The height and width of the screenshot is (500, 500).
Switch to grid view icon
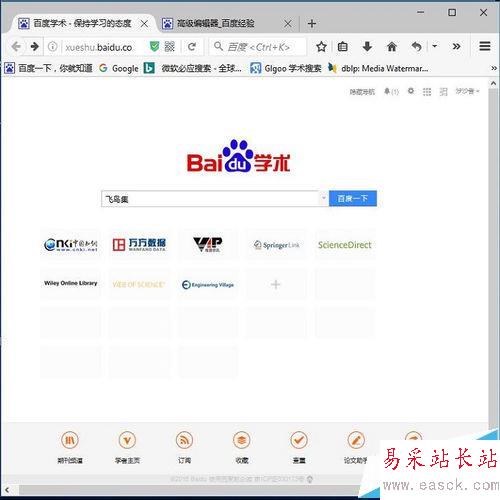tap(427, 92)
